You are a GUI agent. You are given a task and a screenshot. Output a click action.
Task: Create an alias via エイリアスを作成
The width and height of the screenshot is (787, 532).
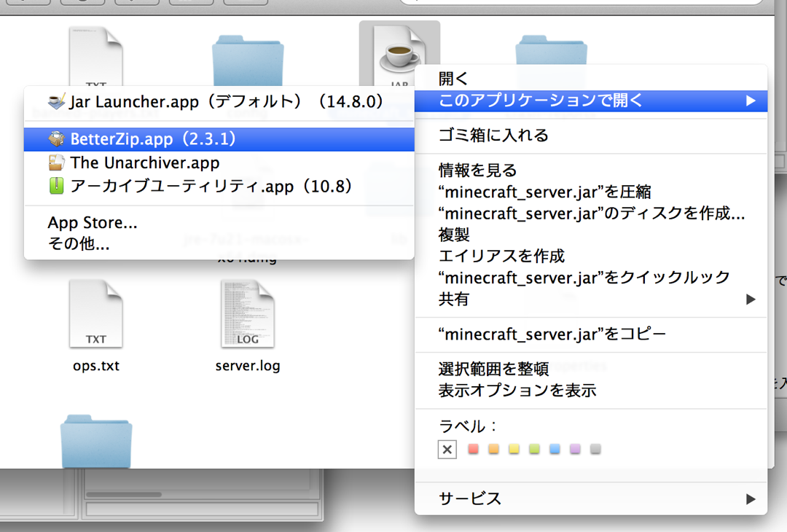(591, 256)
